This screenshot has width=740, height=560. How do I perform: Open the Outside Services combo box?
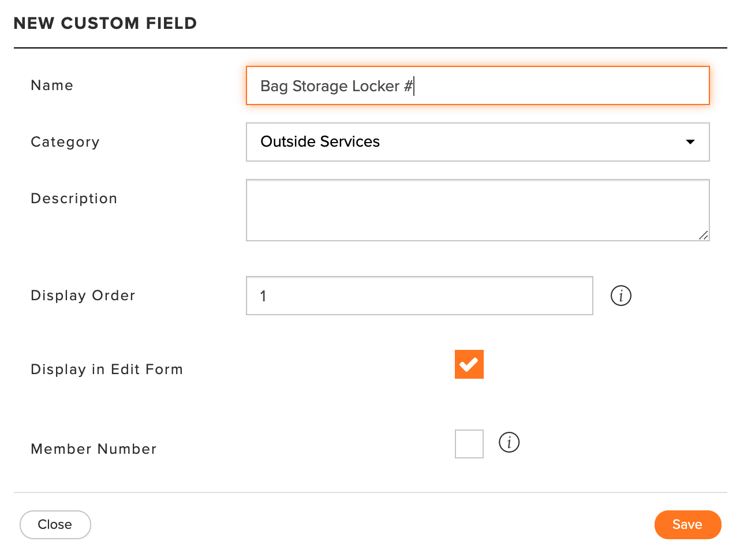[478, 142]
